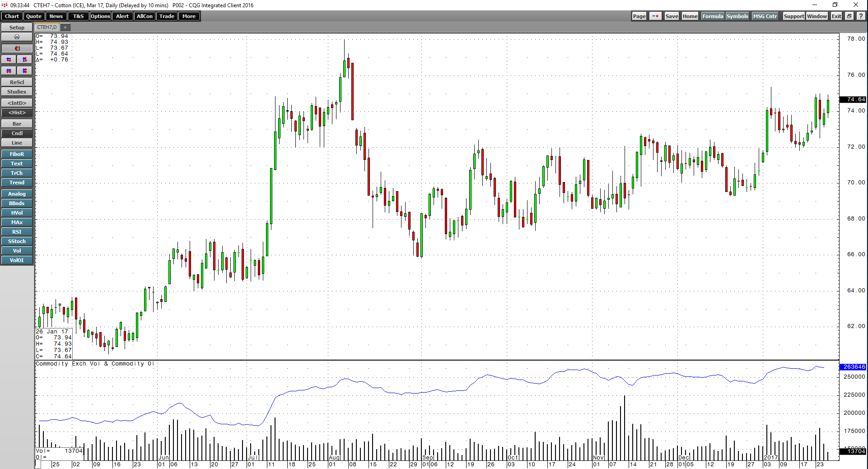Click the horizontal compress chart icon
This screenshot has width=868, height=469.
click(x=9, y=71)
